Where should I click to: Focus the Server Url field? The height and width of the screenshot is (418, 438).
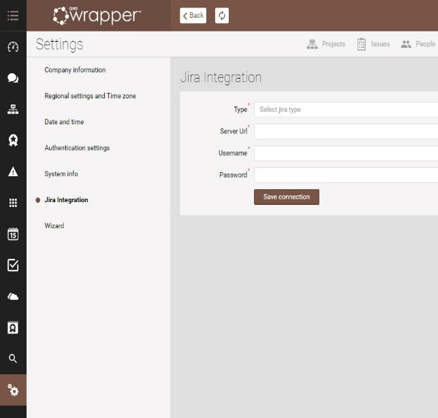tap(346, 131)
